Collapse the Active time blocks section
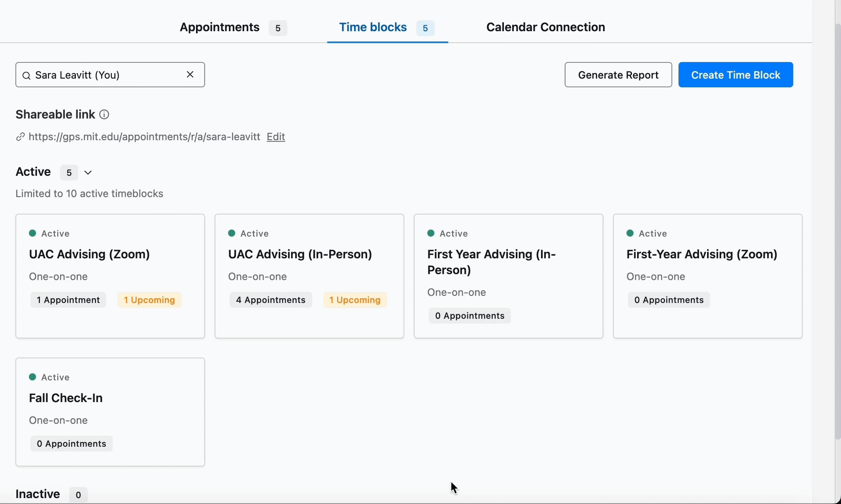841x504 pixels. [x=88, y=173]
